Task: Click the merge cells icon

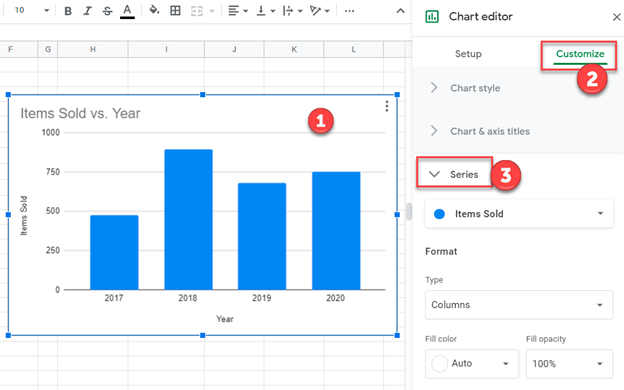Action: click(197, 11)
